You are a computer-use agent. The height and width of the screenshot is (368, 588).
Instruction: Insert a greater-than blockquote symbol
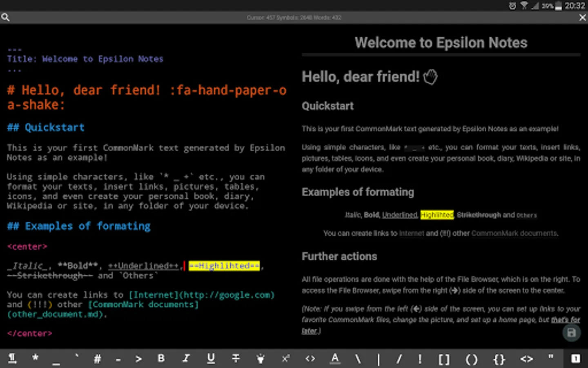(138, 359)
